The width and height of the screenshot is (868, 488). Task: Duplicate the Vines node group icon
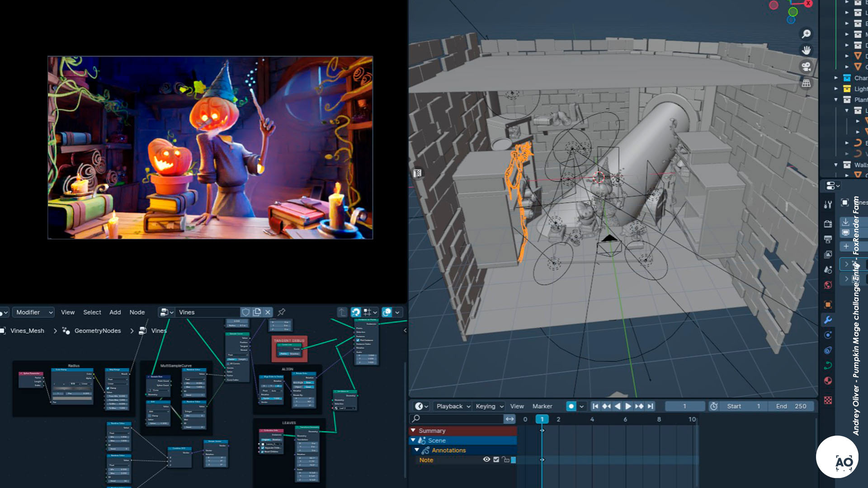pos(257,312)
